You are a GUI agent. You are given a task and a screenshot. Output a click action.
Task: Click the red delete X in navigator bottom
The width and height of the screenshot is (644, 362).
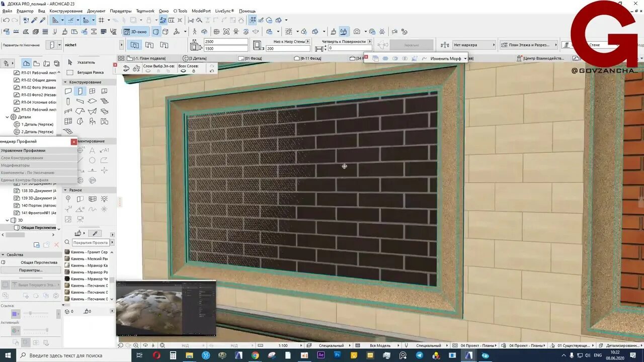[x=56, y=245]
